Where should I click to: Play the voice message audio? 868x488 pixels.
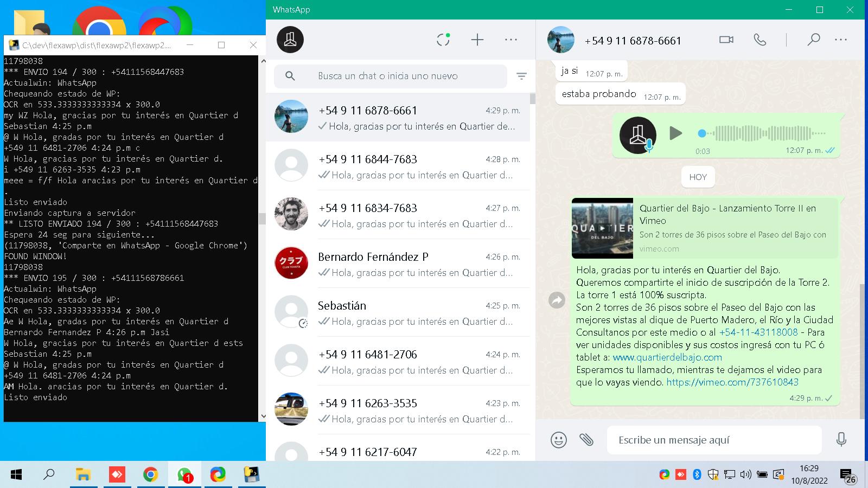[675, 133]
